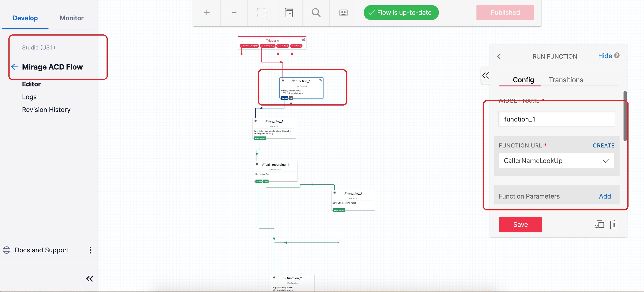The image size is (644, 292).
Task: Click the link icon on call_recording_1
Action: point(263,165)
